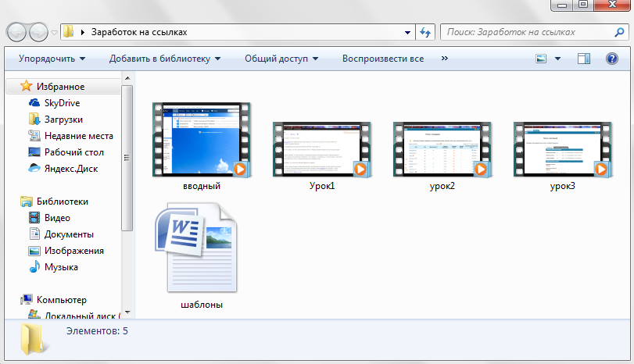
Task: Click the Help question mark icon
Action: (x=612, y=59)
